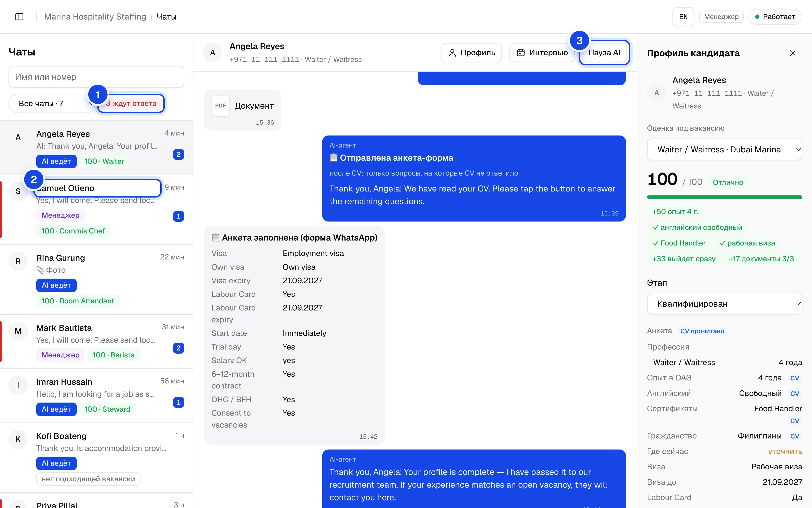The width and height of the screenshot is (812, 508).
Task: Open Mark Bautista chat
Action: coord(97,342)
